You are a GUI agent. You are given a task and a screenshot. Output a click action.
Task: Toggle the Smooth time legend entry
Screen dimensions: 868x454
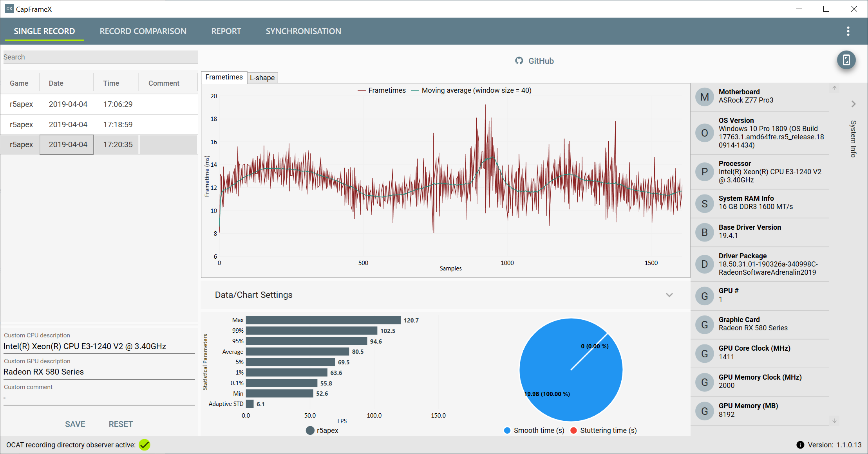[x=534, y=431]
